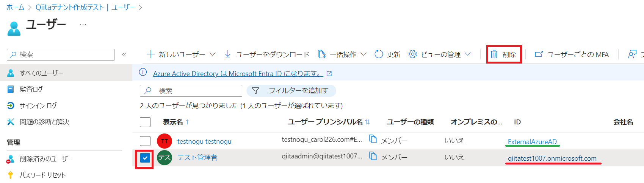The image size is (644, 183).
Task: Click the qiitaadmin@qiitatest1007... principal name cell
Action: 322,156
